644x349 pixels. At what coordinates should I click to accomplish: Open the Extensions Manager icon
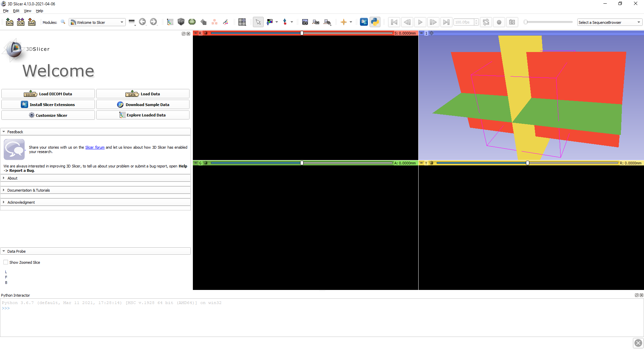click(x=364, y=22)
